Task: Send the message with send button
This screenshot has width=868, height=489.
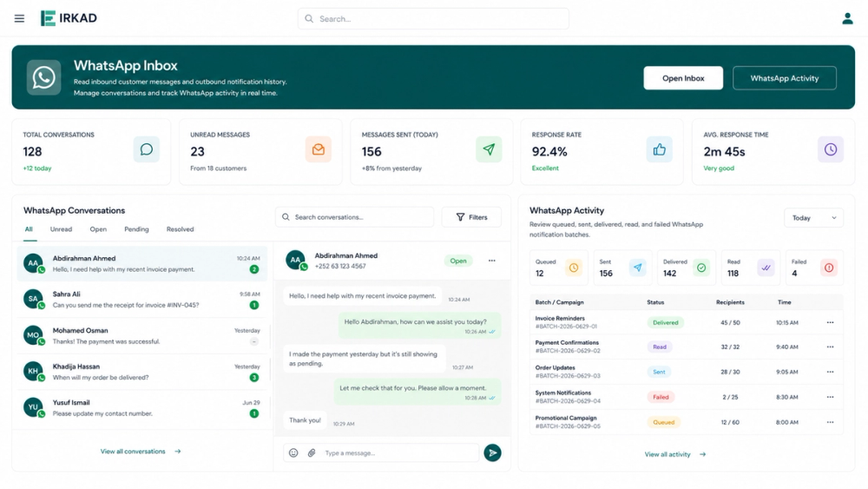Action: tap(492, 453)
